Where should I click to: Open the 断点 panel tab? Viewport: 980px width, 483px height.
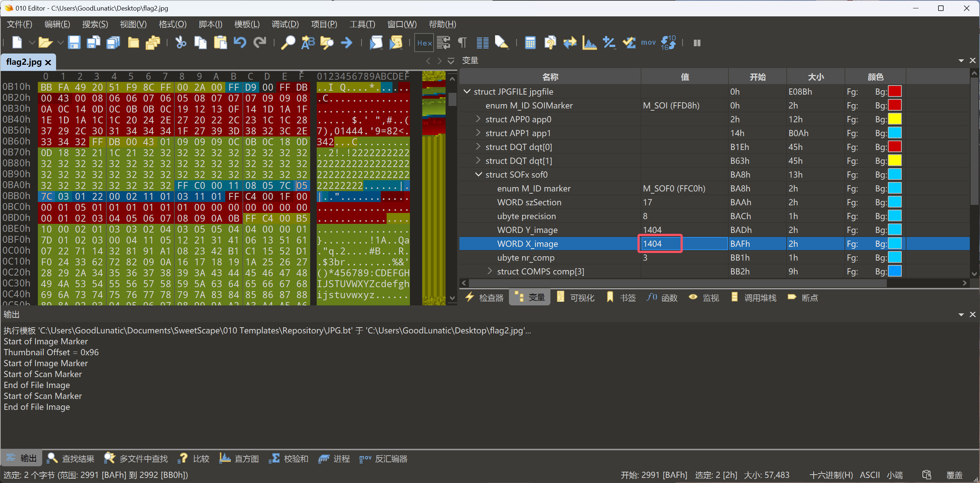[x=803, y=297]
